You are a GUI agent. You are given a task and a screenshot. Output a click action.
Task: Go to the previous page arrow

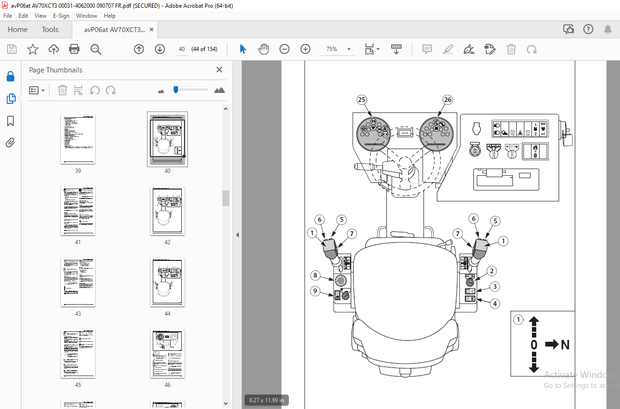(x=139, y=49)
